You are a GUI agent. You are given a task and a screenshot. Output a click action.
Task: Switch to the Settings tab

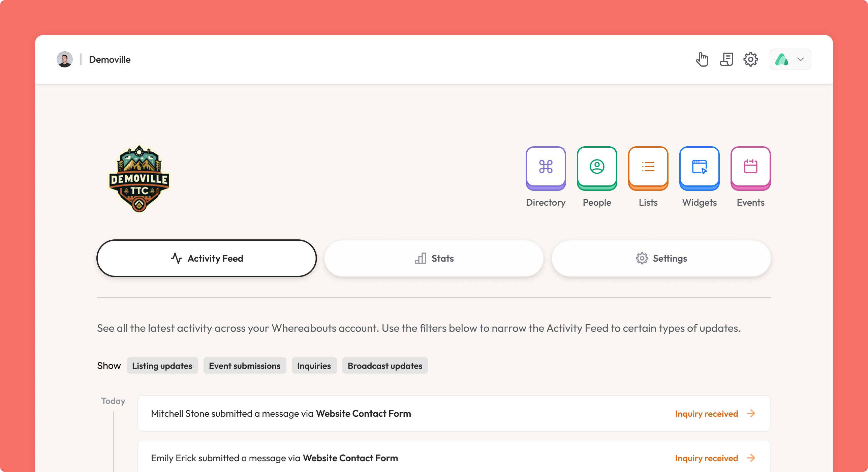pyautogui.click(x=661, y=258)
